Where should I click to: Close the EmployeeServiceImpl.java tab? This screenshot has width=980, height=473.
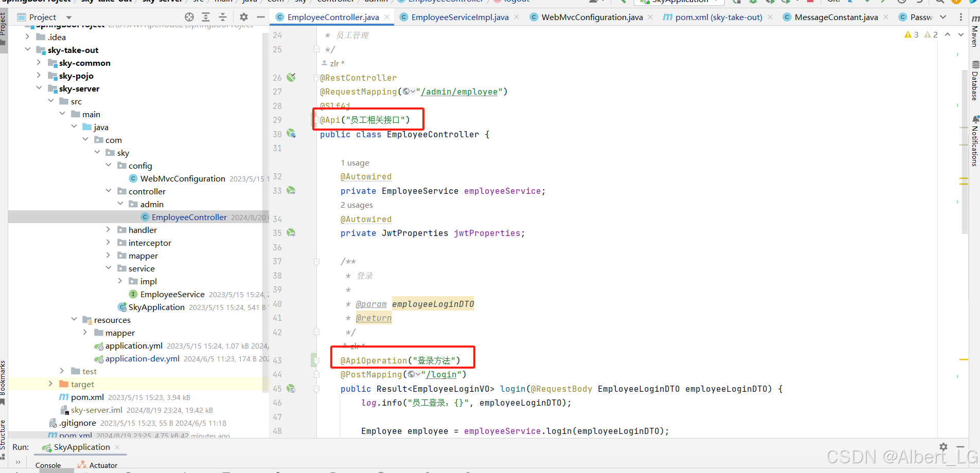click(516, 17)
